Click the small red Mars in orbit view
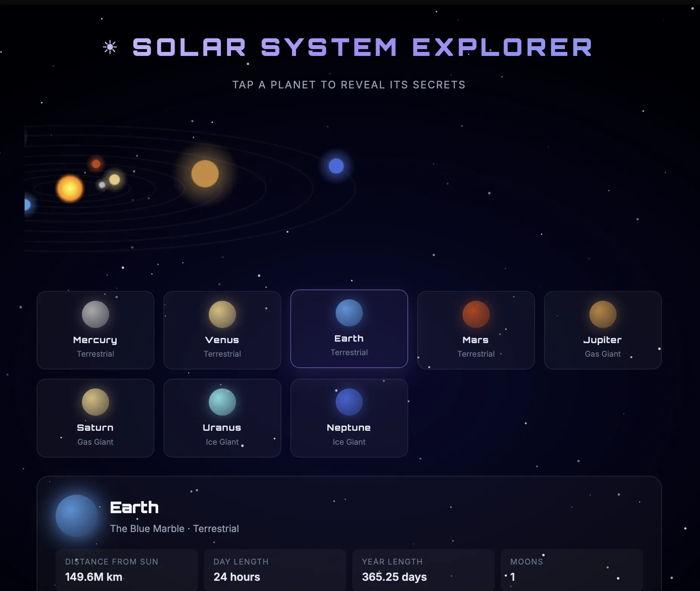700x591 pixels. 96,164
